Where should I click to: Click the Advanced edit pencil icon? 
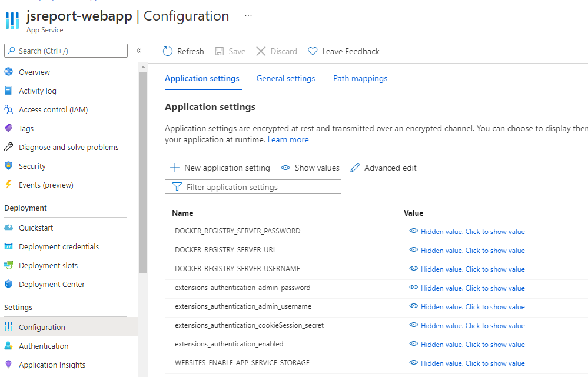355,168
